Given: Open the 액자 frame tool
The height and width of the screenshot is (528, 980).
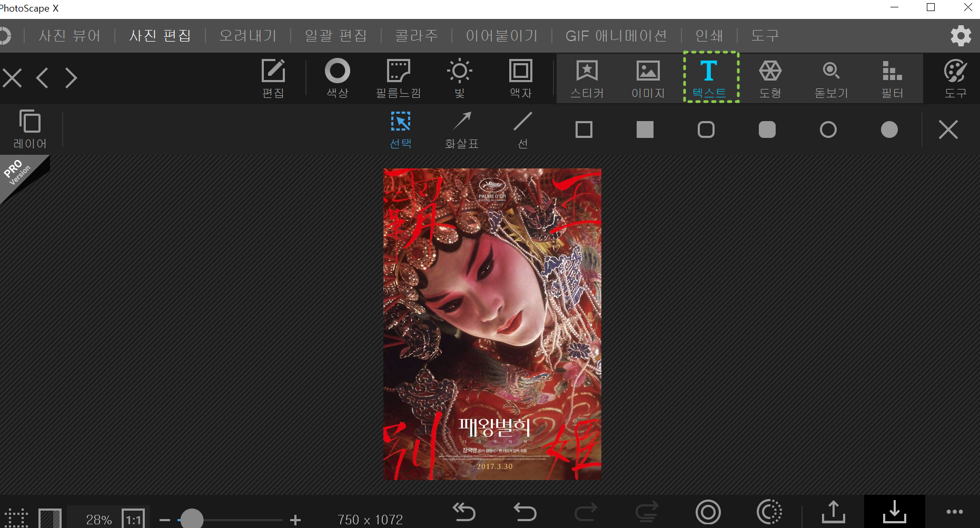Looking at the screenshot, I should click(521, 78).
